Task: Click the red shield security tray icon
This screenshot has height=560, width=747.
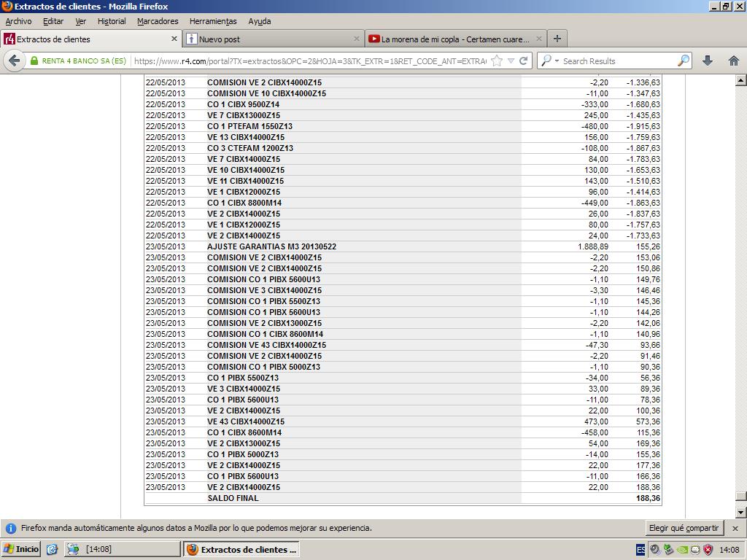Action: [x=708, y=550]
